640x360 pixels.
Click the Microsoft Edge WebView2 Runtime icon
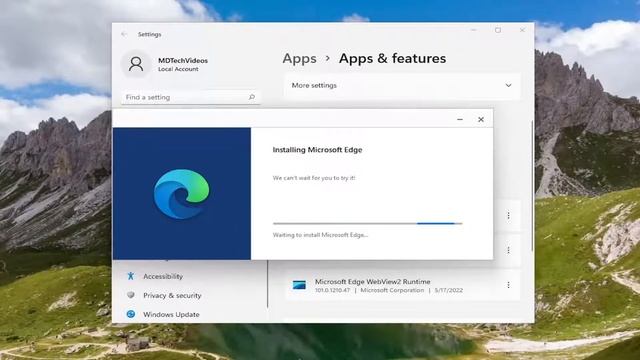(299, 285)
